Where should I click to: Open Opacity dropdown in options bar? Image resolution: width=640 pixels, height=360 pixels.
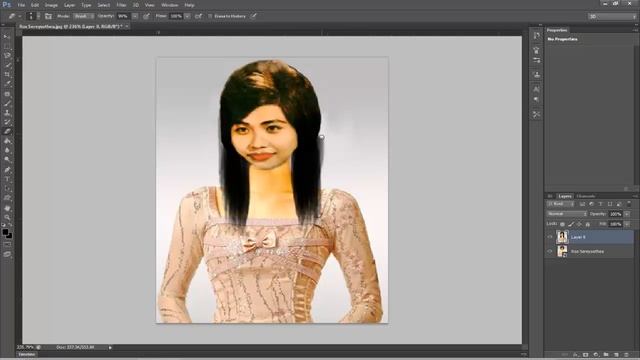pyautogui.click(x=135, y=16)
